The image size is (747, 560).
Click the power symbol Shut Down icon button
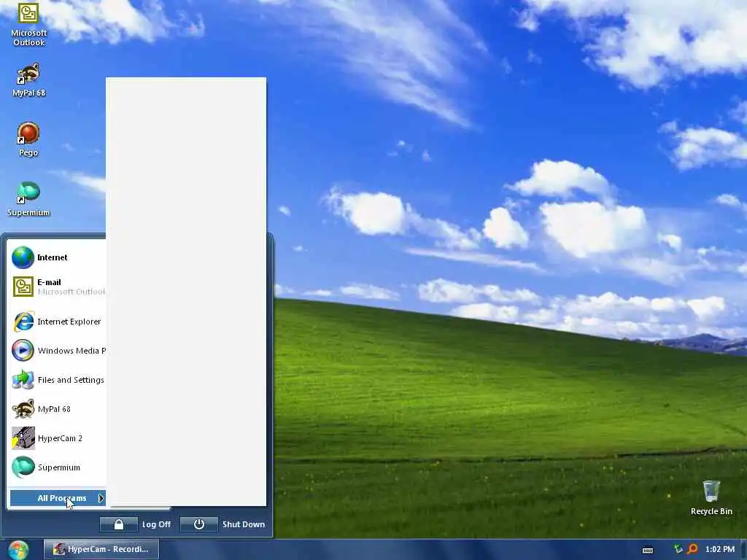[198, 524]
